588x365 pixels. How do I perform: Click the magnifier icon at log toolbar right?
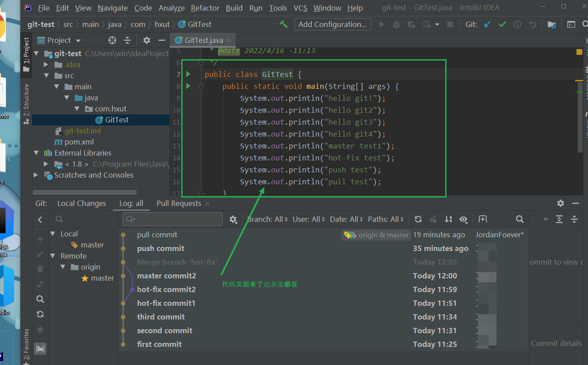520,219
